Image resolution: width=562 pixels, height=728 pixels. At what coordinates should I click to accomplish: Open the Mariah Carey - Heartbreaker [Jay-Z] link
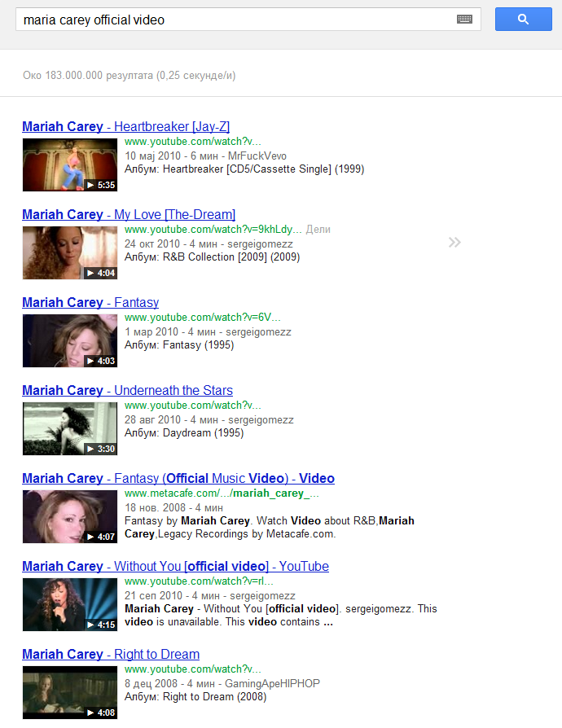(x=126, y=126)
